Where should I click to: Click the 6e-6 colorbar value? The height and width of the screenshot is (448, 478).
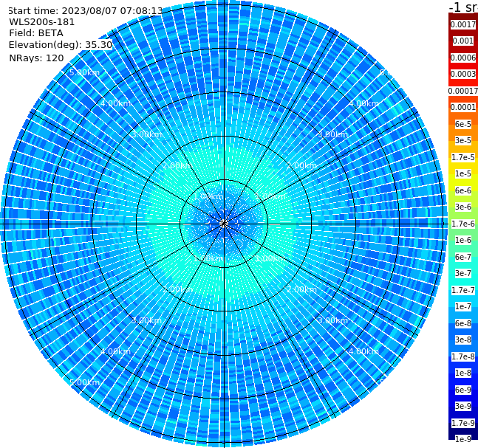point(463,190)
